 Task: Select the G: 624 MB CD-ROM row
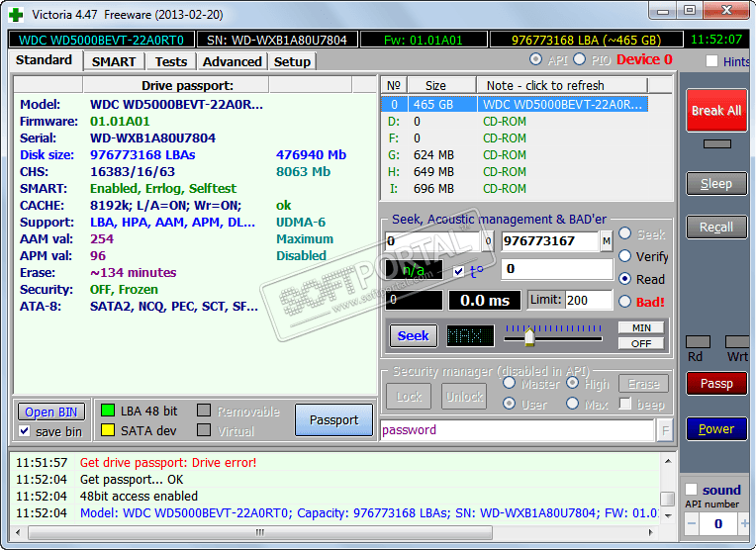(x=514, y=154)
